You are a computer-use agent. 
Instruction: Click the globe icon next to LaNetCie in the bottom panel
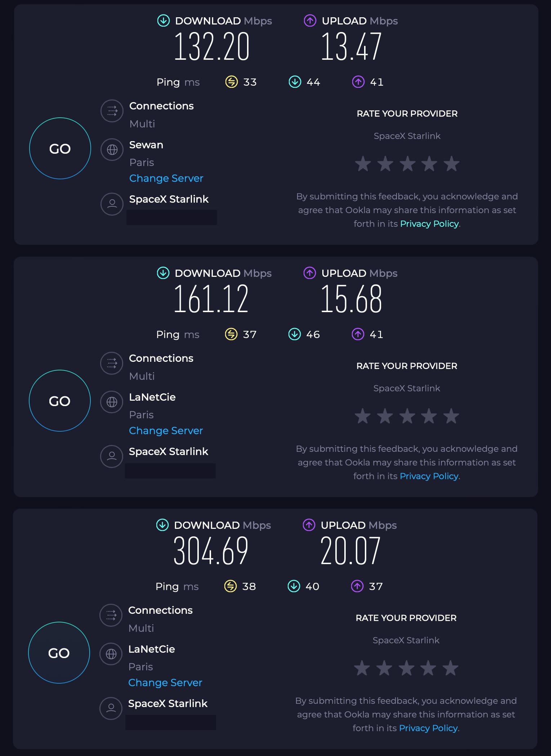111,654
